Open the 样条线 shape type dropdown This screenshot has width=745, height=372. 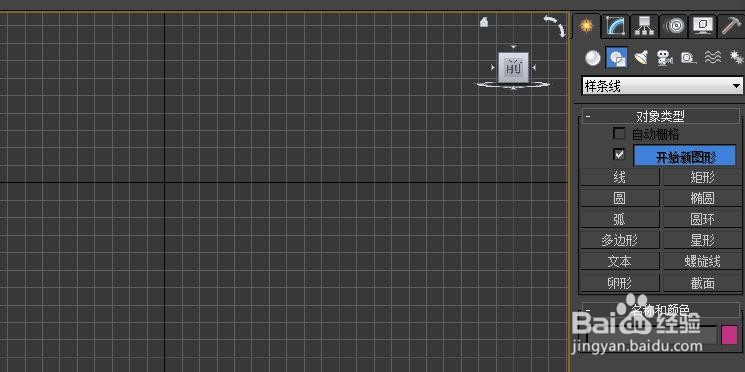click(x=662, y=86)
